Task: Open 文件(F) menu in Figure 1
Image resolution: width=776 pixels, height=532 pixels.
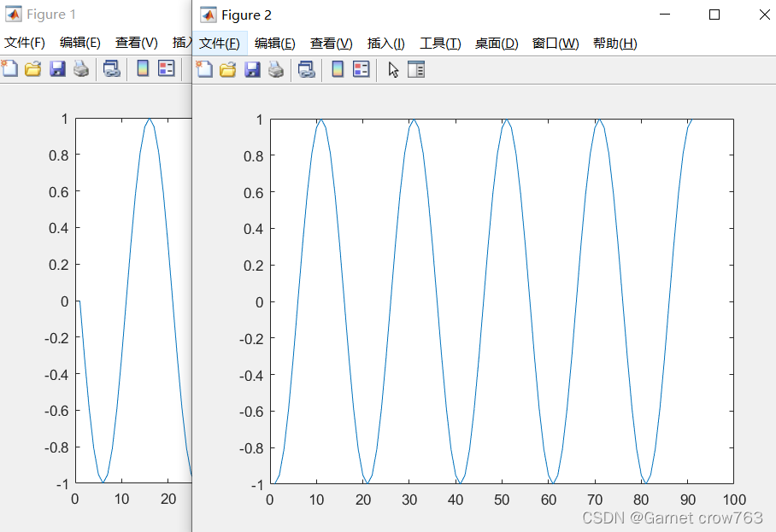Action: point(24,43)
